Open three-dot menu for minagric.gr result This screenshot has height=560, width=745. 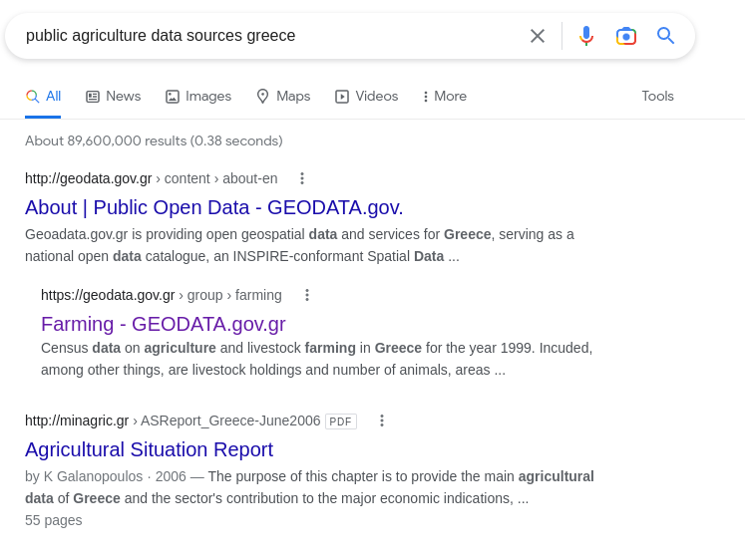coord(382,420)
